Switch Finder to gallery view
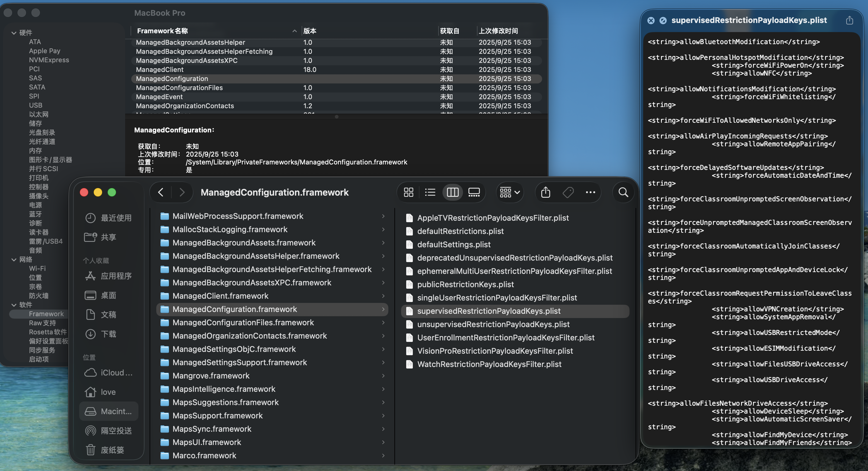The image size is (868, 471). 474,192
